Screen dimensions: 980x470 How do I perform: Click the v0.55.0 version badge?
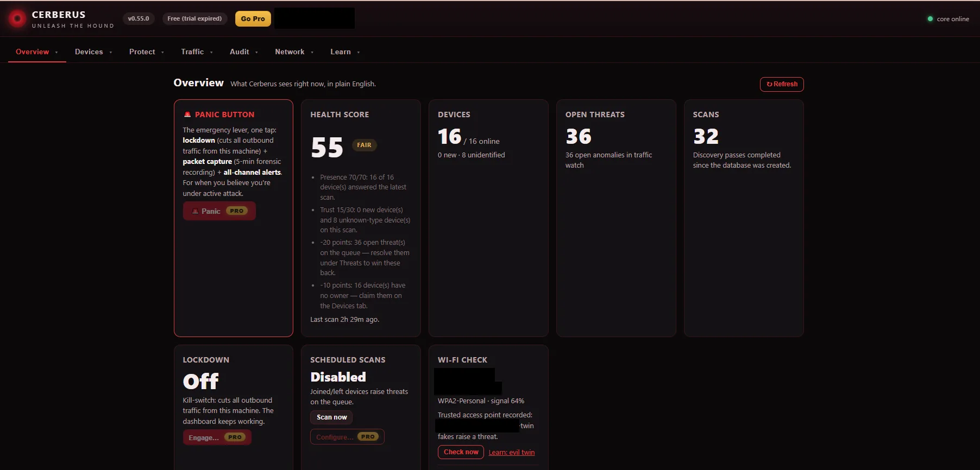pyautogui.click(x=139, y=18)
